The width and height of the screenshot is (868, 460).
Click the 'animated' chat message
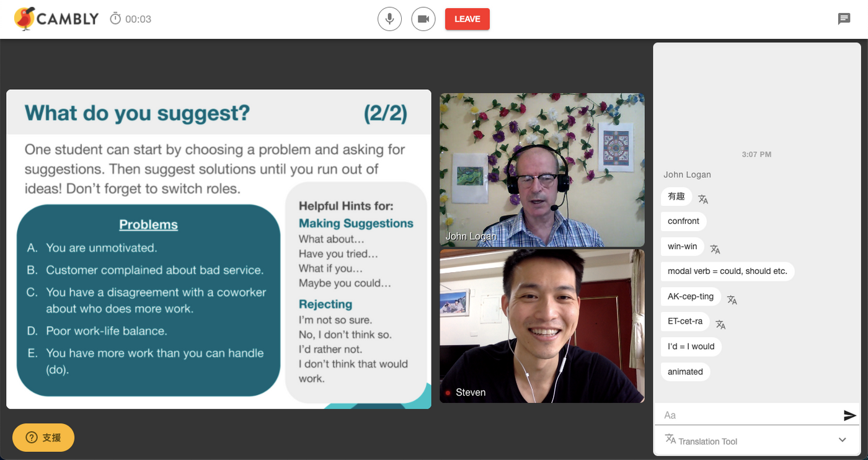[685, 372]
